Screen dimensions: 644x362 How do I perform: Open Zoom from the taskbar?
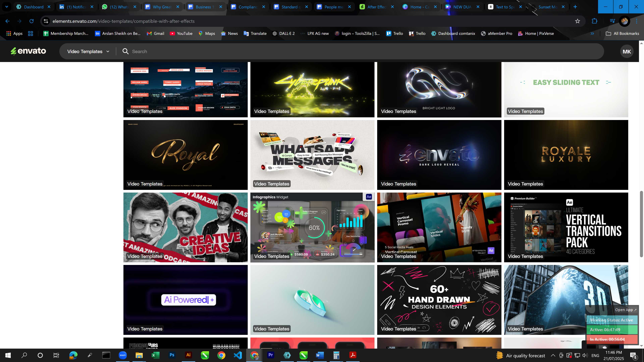click(x=122, y=355)
